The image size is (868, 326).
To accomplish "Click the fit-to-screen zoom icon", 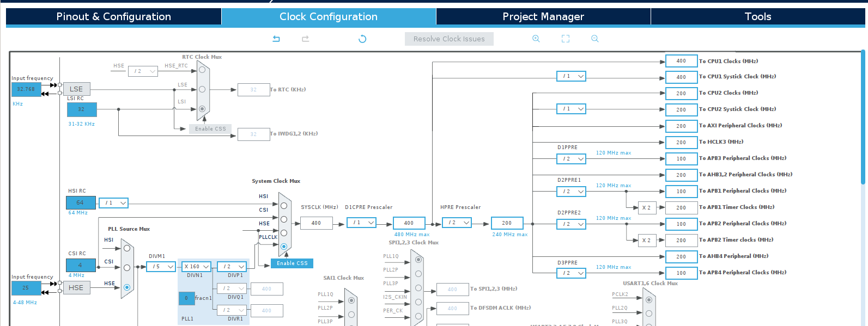I will [x=566, y=39].
